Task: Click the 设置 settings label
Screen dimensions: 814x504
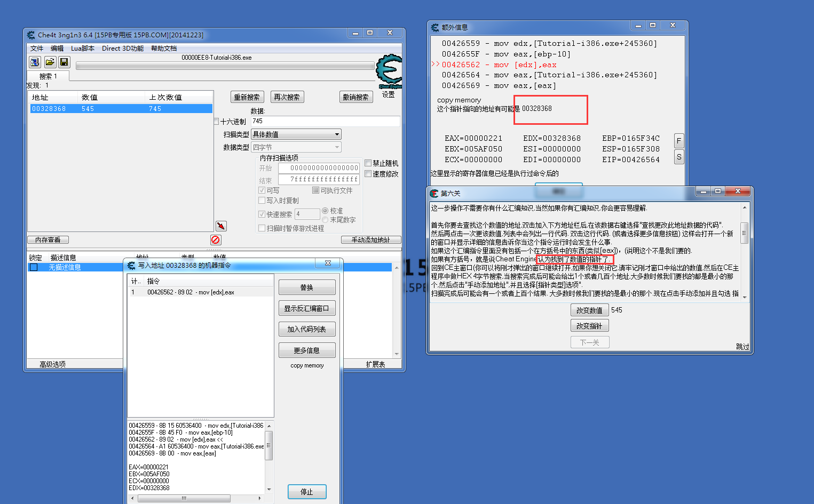Action: click(x=388, y=94)
